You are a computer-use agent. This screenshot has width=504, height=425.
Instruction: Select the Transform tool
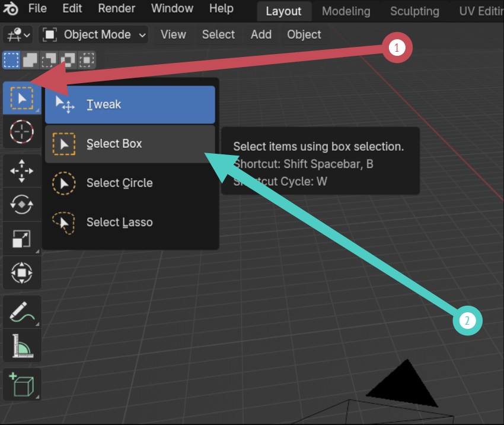[x=21, y=272]
